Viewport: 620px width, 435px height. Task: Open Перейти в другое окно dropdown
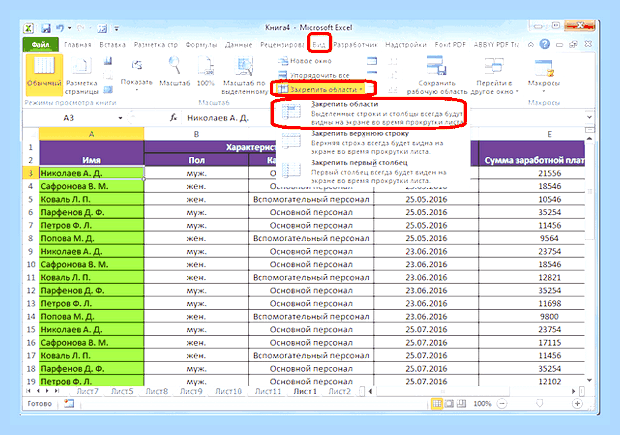(x=494, y=75)
